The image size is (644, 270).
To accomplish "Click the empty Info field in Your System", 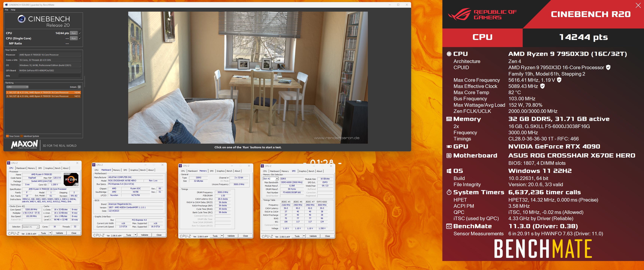I will [x=50, y=76].
